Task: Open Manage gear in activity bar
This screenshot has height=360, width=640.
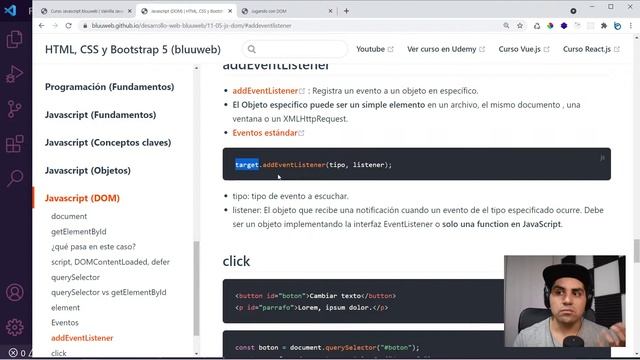Action: 15,327
